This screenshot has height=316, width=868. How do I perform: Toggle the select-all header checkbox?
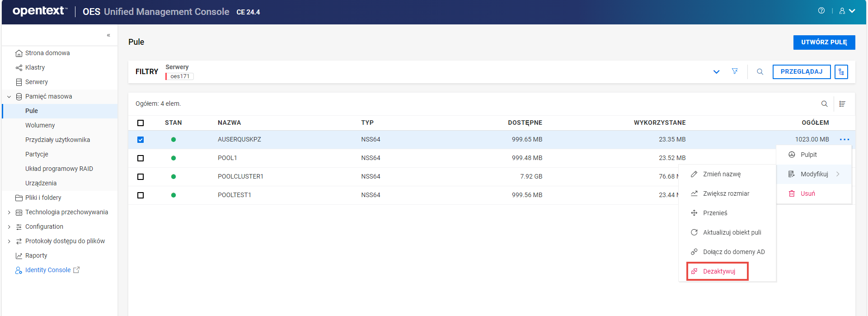tap(141, 123)
